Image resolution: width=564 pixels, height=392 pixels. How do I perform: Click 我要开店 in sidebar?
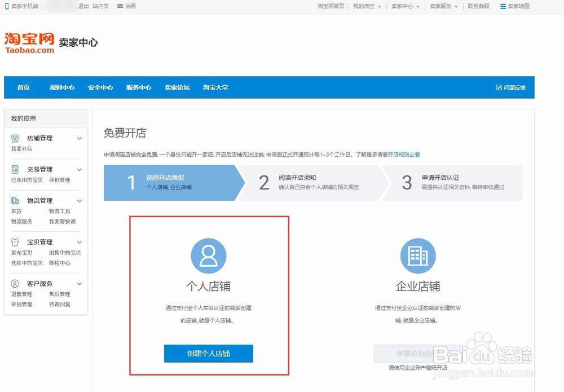21,148
